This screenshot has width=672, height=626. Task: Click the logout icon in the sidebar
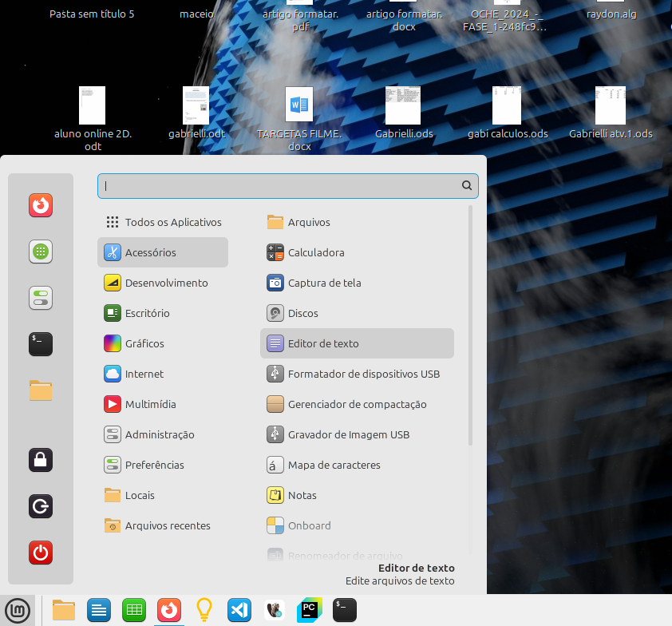(x=41, y=506)
